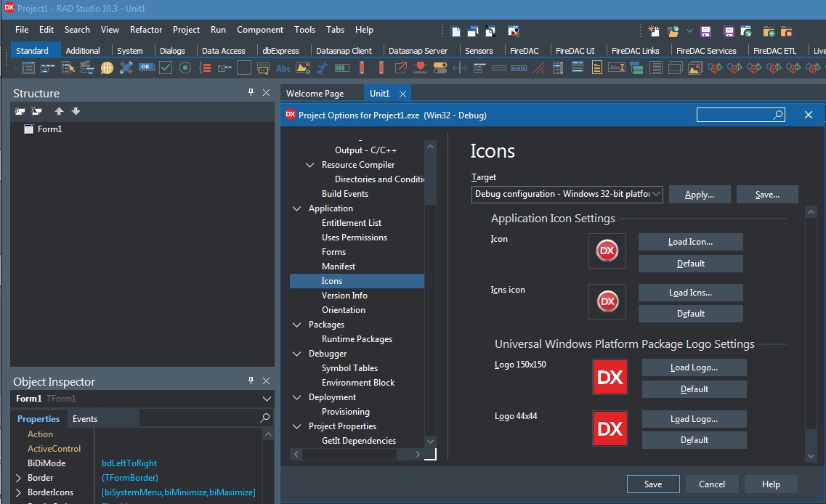Select the TRadioButton component in palette
The width and height of the screenshot is (826, 504).
[x=185, y=68]
